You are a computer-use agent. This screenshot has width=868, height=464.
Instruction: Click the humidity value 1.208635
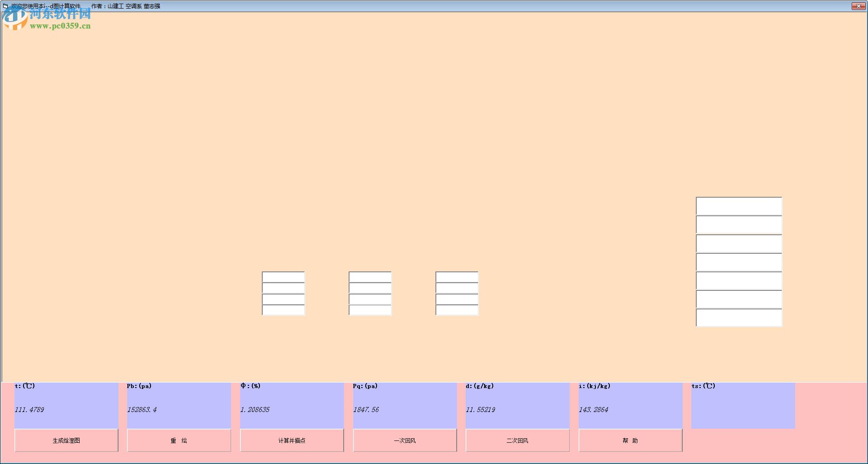point(255,410)
